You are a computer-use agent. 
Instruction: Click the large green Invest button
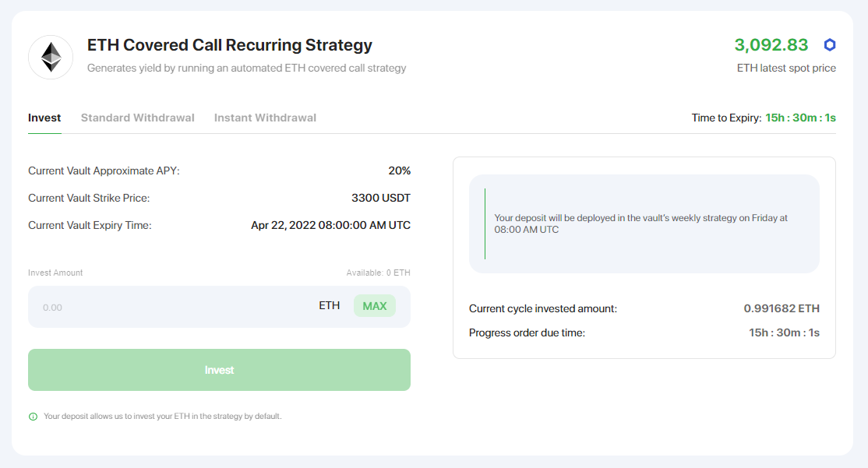click(x=219, y=370)
